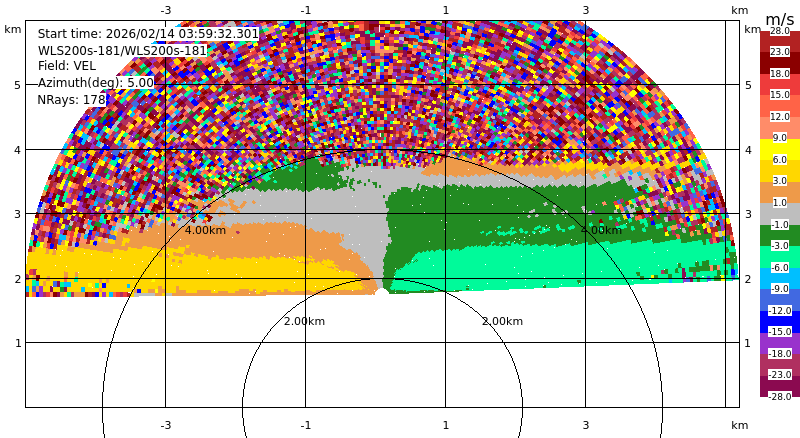Select the '15.0' colorbar tick label

pyautogui.click(x=780, y=95)
